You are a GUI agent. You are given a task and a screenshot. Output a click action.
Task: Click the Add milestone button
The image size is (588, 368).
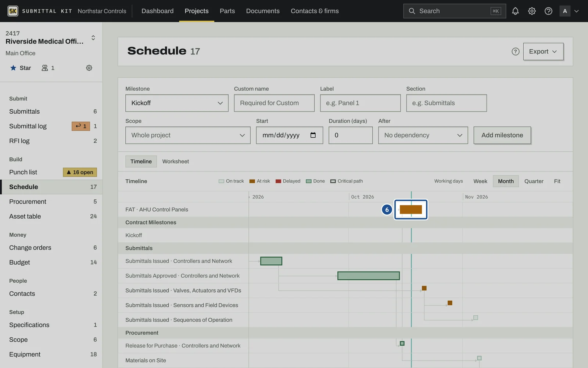pyautogui.click(x=502, y=135)
